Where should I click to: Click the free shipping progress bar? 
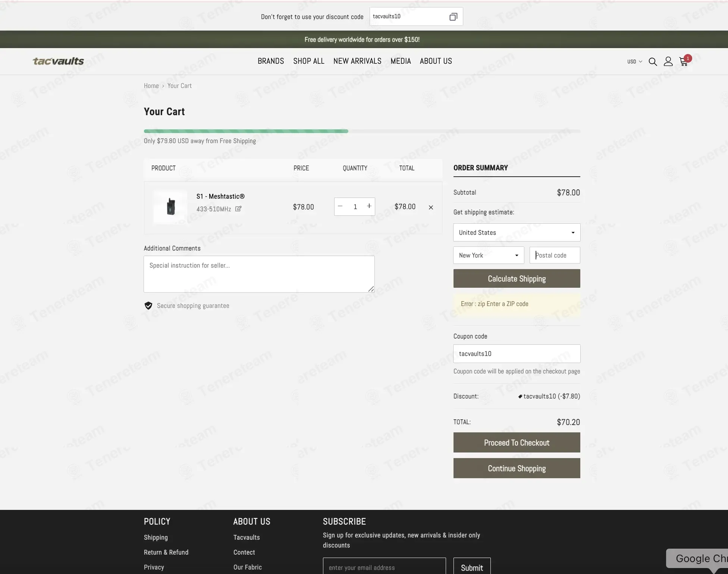(362, 131)
